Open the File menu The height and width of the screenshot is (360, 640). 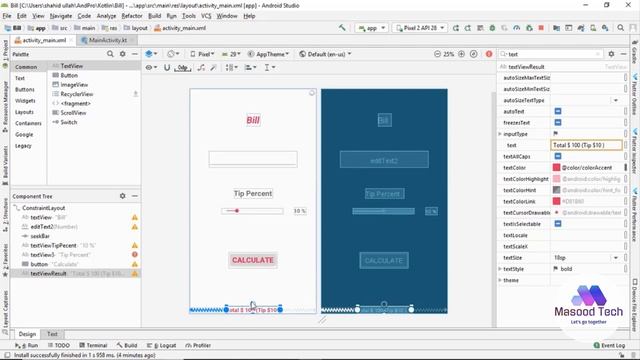pyautogui.click(x=7, y=16)
